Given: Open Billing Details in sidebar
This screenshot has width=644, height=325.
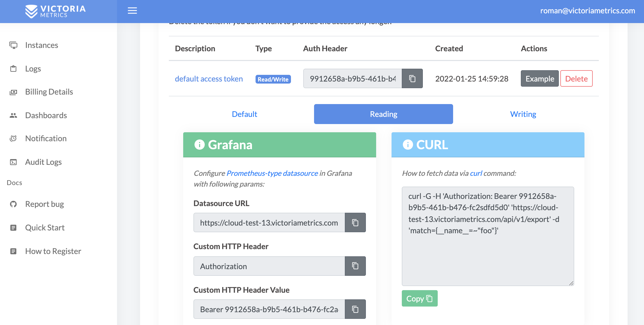Looking at the screenshot, I should click(49, 92).
